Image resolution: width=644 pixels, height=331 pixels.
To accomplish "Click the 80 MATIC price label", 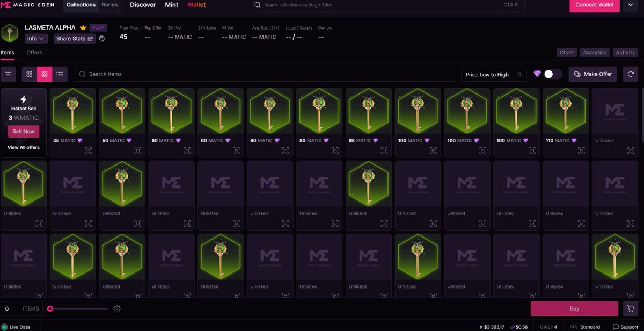I will tap(311, 140).
